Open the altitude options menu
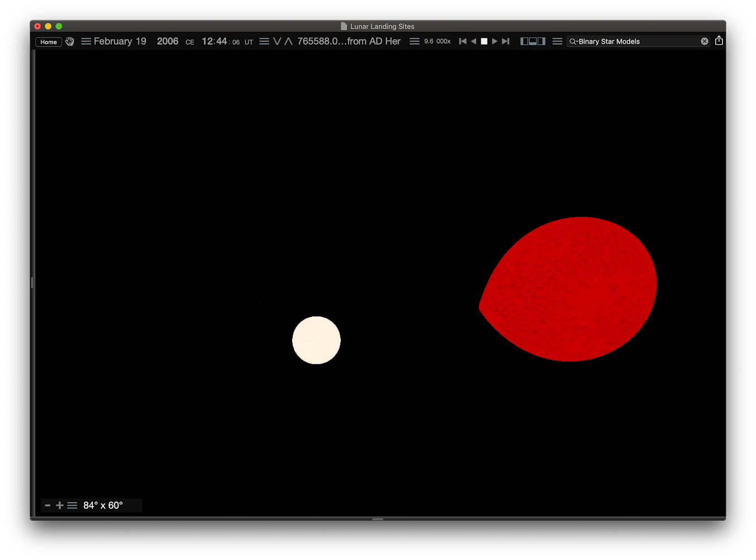The image size is (756, 560). click(264, 41)
